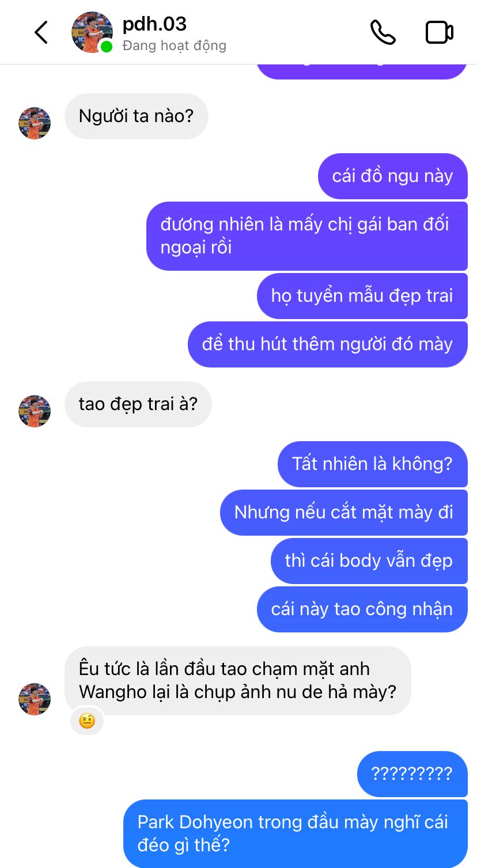477x868 pixels.
Task: Tap the "cái này tao công nhận" bubble
Action: click(362, 609)
